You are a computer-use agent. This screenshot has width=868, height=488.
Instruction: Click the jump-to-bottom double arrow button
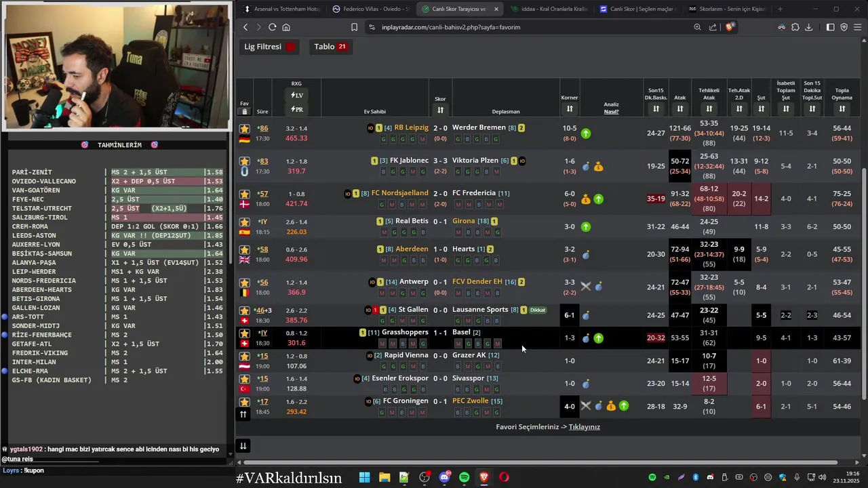(x=243, y=445)
